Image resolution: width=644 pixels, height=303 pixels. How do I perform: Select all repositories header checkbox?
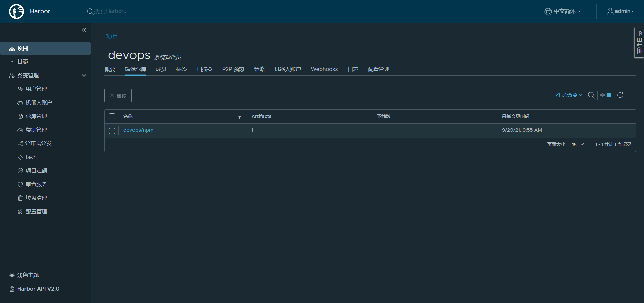coord(112,116)
